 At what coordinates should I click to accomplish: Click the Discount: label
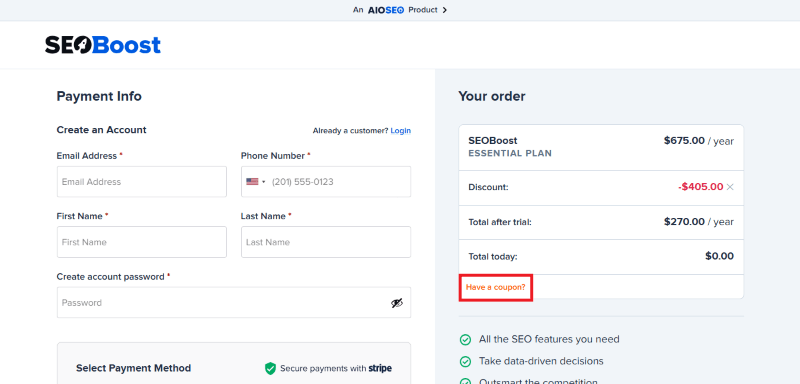(x=488, y=187)
